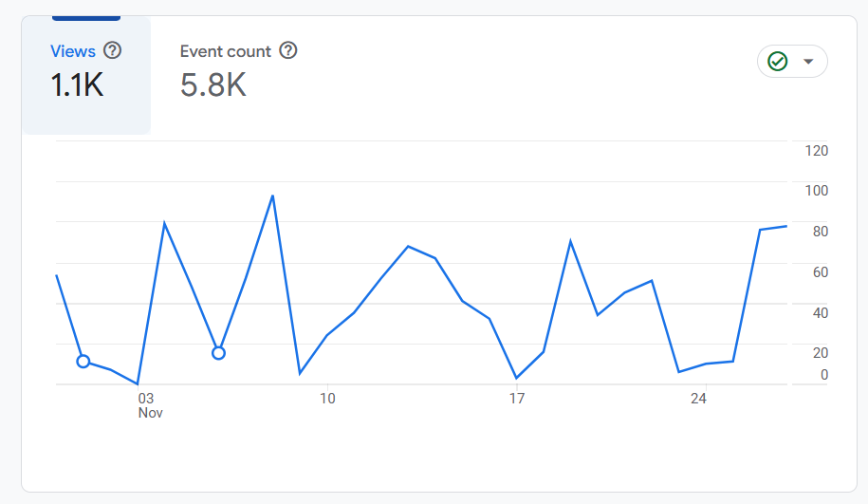Screen dimensions: 868x504
Task: Click the 5.8K event count total
Action: pyautogui.click(x=213, y=85)
